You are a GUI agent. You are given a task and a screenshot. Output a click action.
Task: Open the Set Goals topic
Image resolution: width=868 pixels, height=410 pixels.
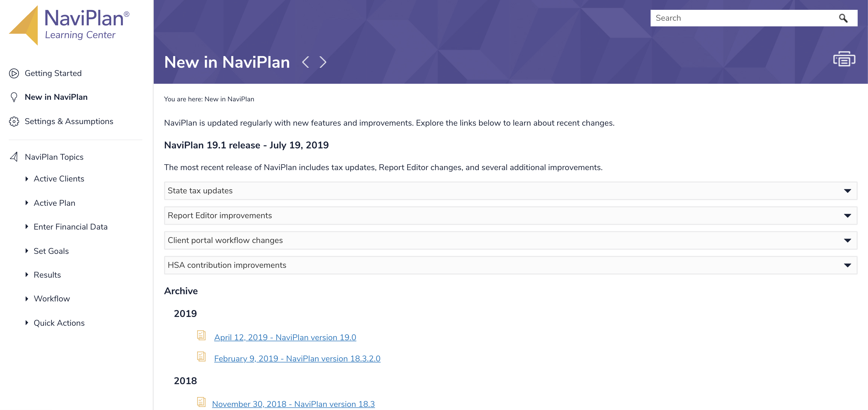51,251
